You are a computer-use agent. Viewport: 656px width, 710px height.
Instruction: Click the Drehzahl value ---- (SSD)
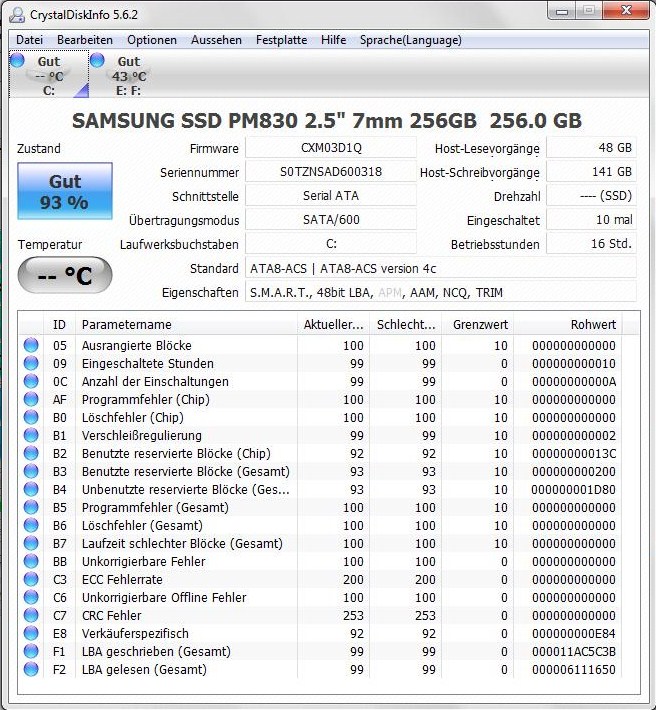click(591, 196)
